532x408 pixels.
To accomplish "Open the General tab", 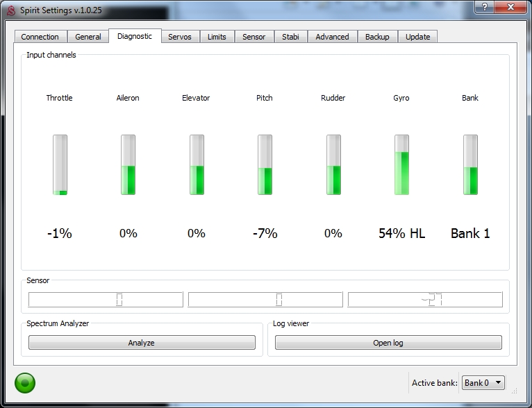I will click(x=88, y=37).
